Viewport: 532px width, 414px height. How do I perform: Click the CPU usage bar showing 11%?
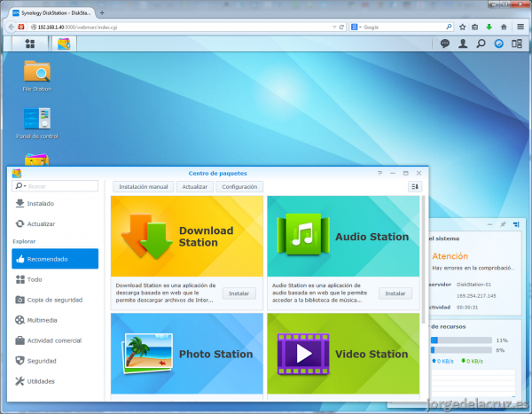461,340
